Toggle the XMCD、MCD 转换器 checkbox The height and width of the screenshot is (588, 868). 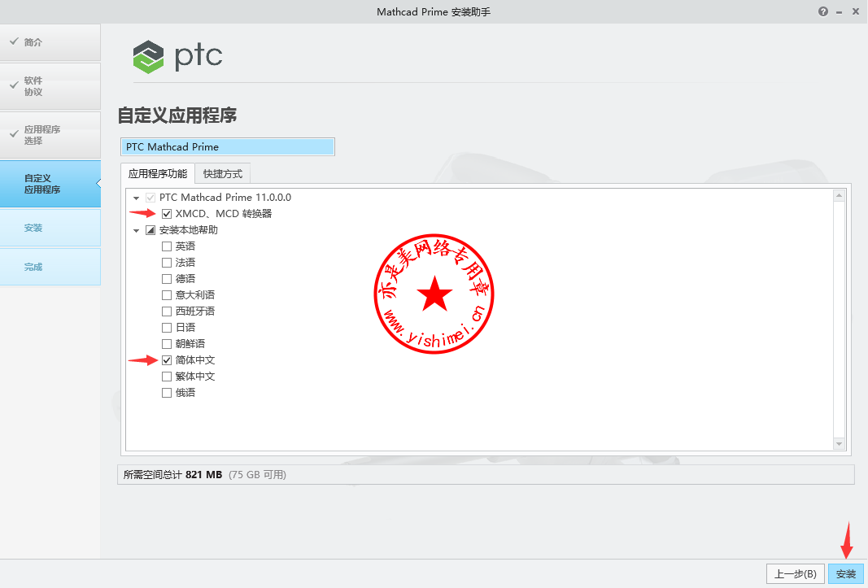click(x=167, y=214)
